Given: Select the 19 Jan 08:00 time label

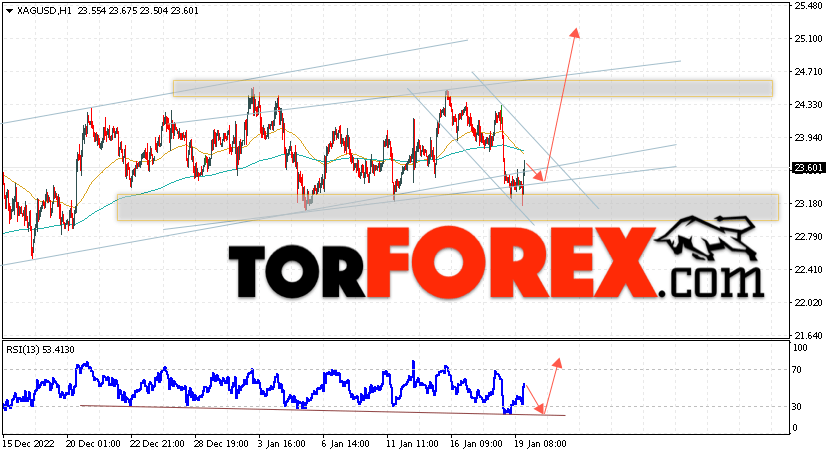Looking at the screenshot, I should coord(540,443).
